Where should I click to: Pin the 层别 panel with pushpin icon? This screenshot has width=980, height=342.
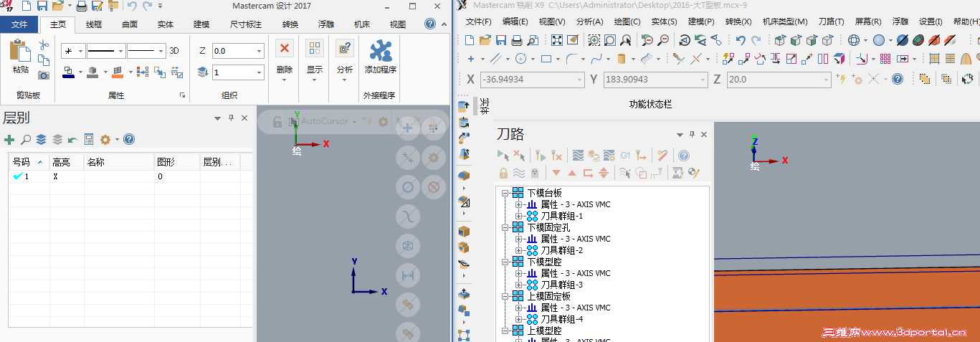coord(231,118)
